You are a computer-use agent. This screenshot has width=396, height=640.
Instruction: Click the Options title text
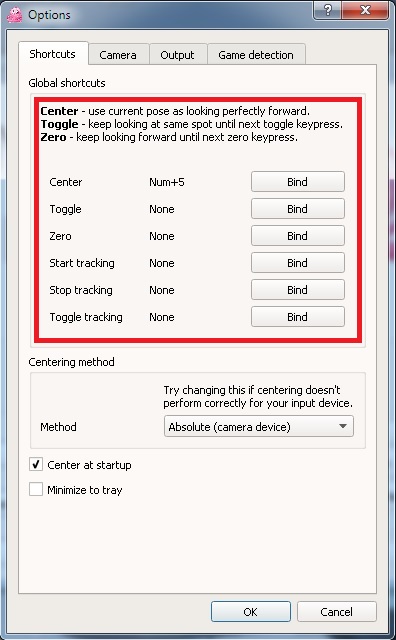(x=49, y=15)
